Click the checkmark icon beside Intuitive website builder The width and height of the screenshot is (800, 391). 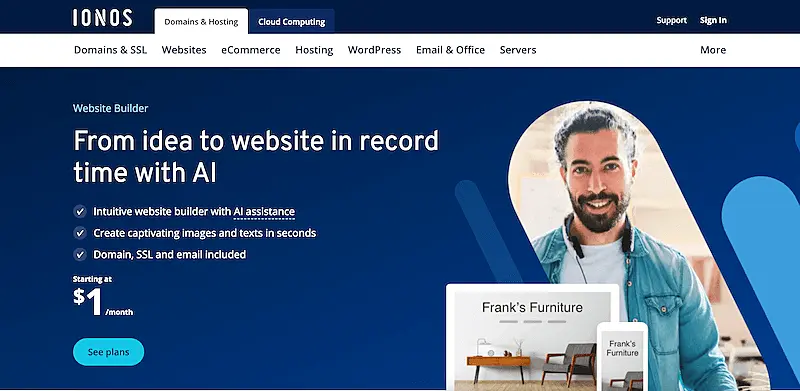tap(80, 211)
